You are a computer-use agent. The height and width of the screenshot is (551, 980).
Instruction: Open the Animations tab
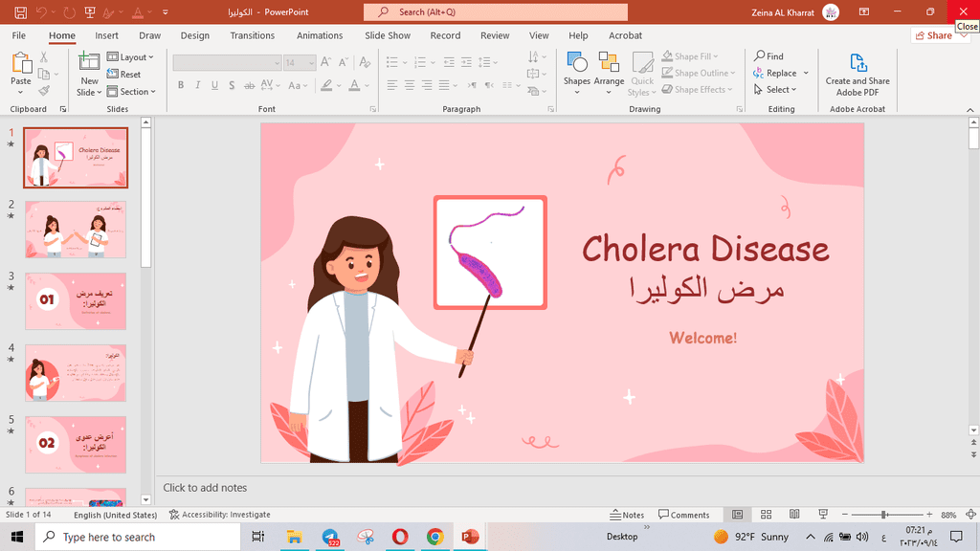coord(320,35)
